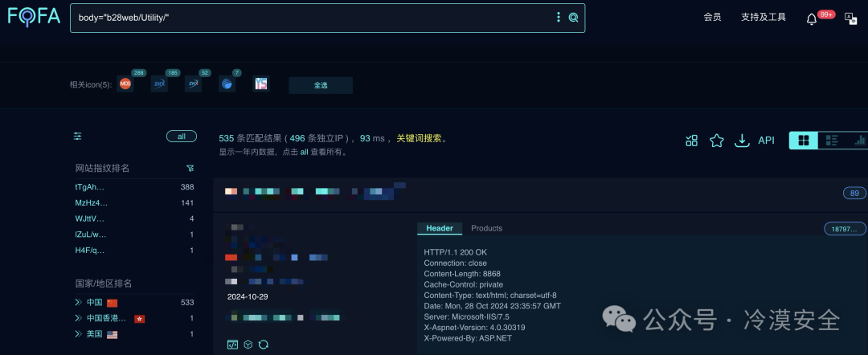Click the 18797… badge

(x=844, y=229)
